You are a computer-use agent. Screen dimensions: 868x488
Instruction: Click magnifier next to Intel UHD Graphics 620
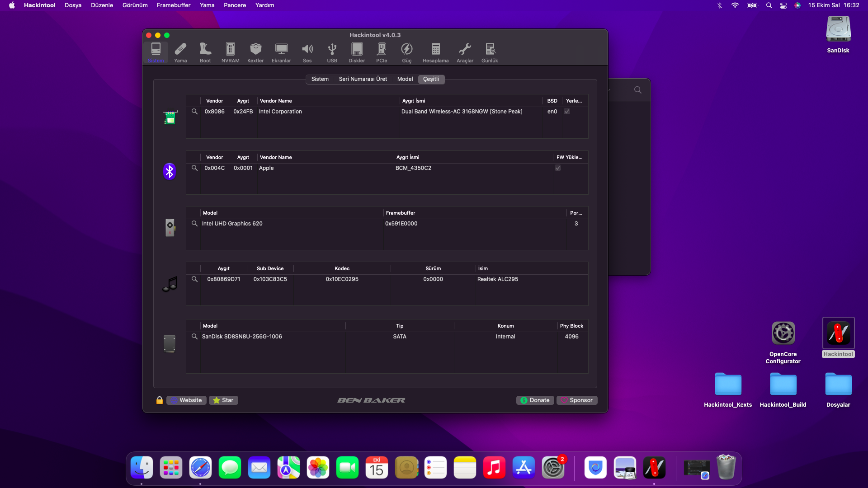[x=194, y=224]
